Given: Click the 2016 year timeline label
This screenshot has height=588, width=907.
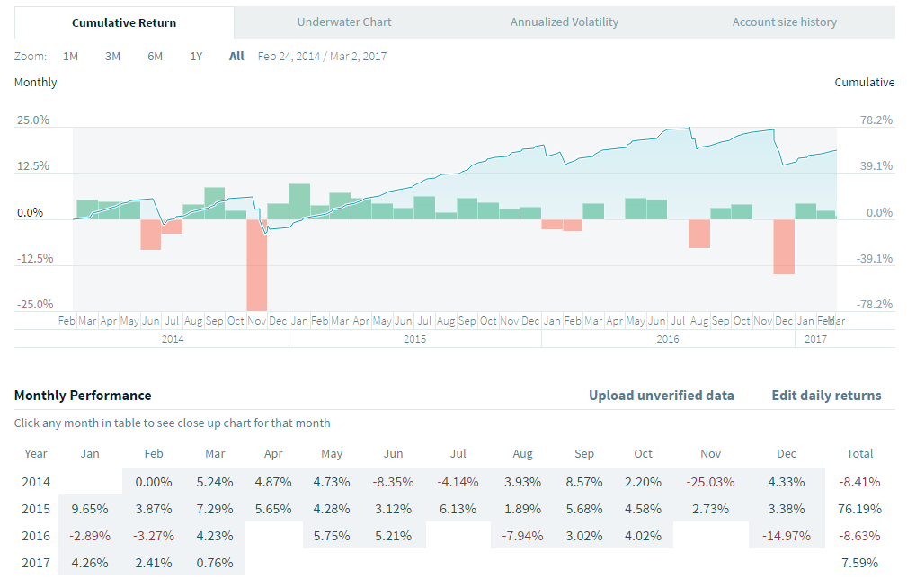Looking at the screenshot, I should [668, 339].
